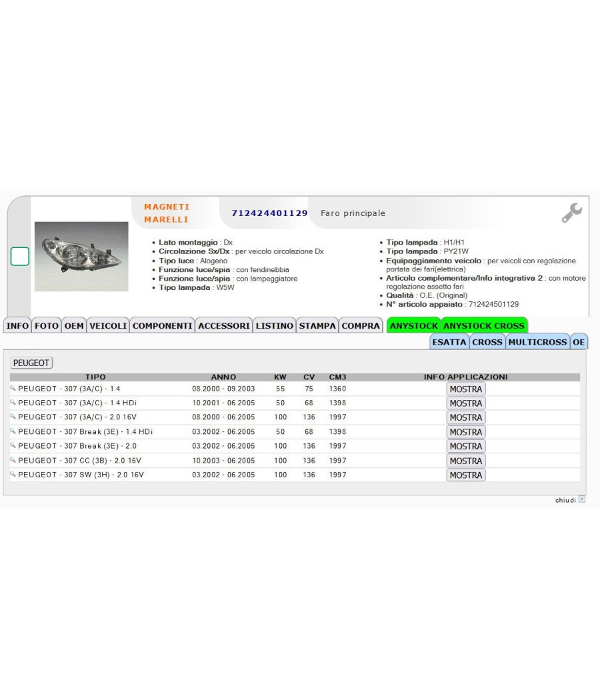Click MOSTRA for 307 (3A/C) - 1.4 HDi

click(466, 403)
